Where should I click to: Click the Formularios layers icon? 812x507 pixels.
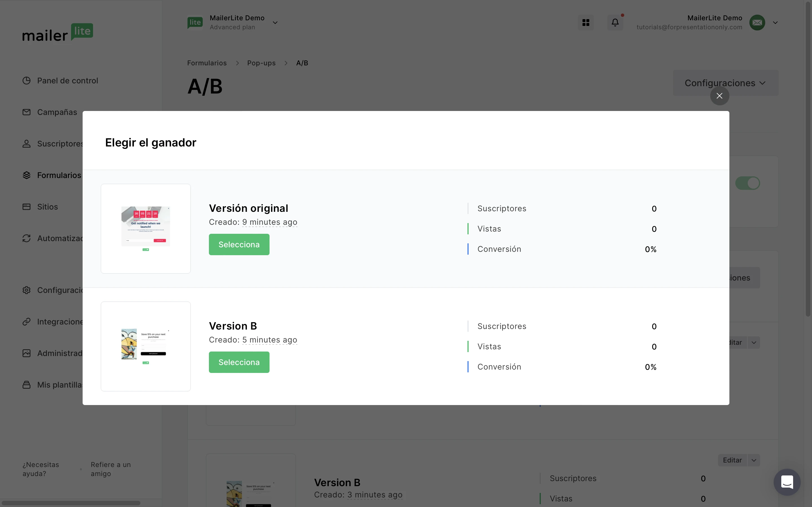[x=27, y=175]
